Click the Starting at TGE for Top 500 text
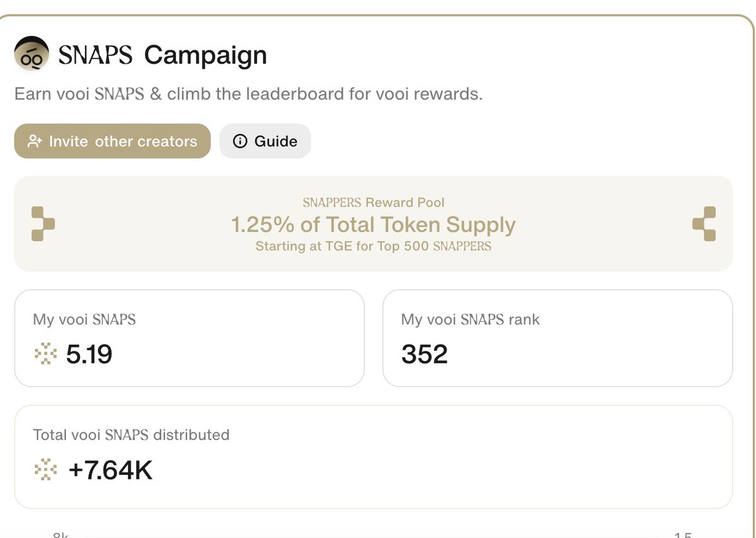The image size is (756, 538). (x=374, y=246)
